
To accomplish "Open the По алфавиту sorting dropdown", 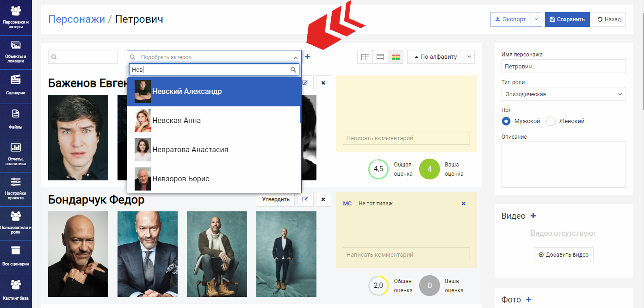I will click(440, 57).
